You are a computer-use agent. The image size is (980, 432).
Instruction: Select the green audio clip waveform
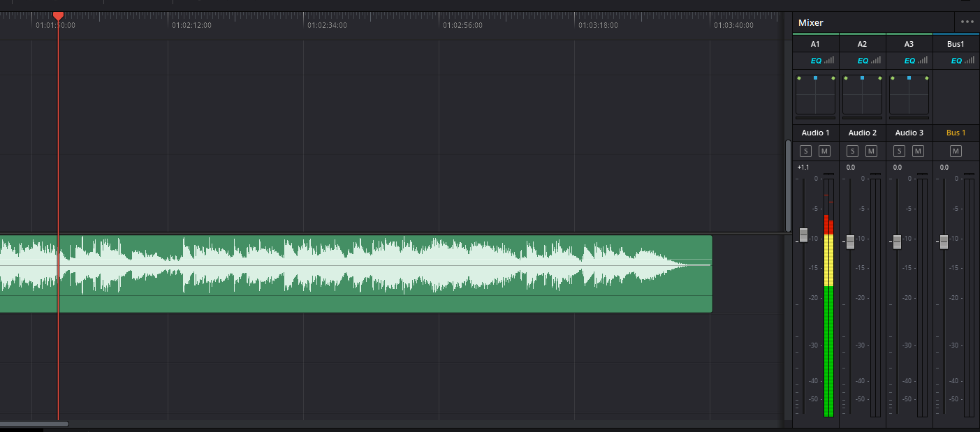(x=356, y=274)
